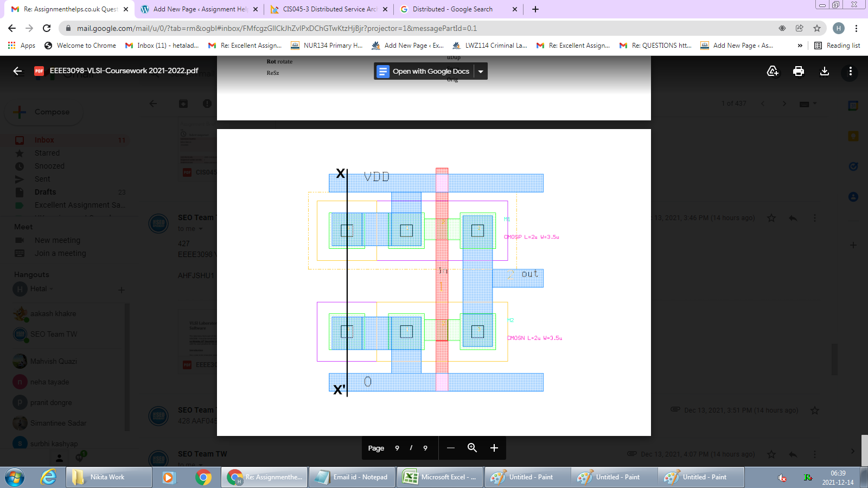Reload the current Chrome page

click(x=47, y=28)
